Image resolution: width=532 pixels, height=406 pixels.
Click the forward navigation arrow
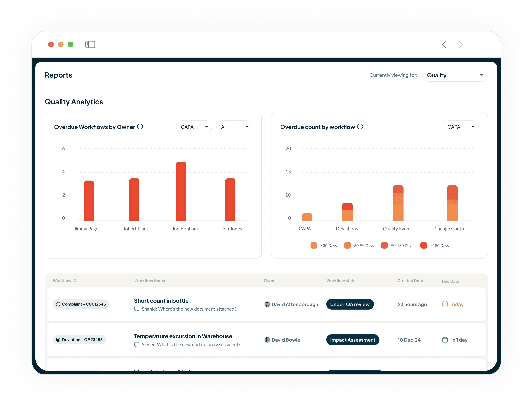[461, 44]
